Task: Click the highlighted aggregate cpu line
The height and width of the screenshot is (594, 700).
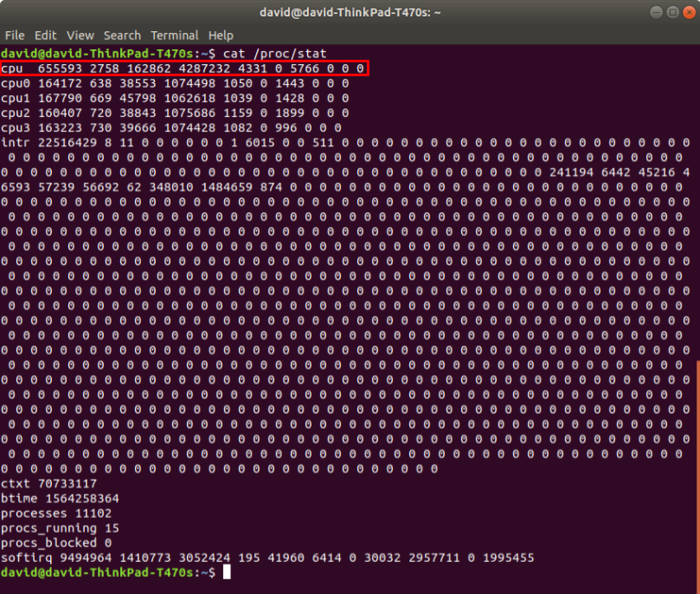Action: [183, 68]
